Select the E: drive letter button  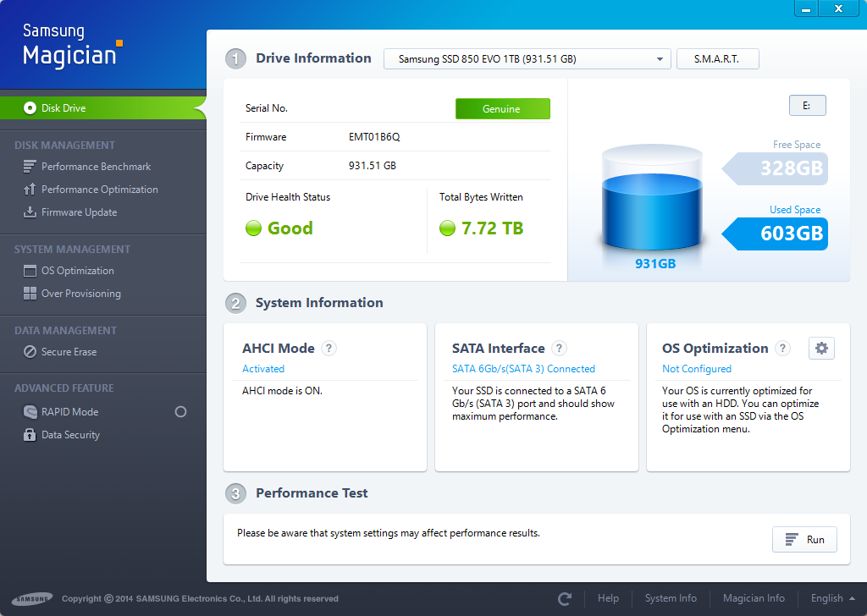[806, 106]
